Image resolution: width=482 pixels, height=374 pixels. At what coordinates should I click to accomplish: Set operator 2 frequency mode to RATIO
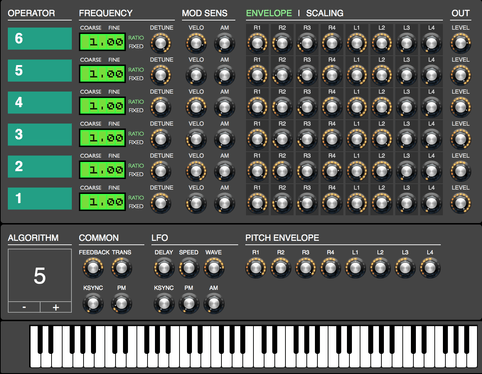(136, 166)
